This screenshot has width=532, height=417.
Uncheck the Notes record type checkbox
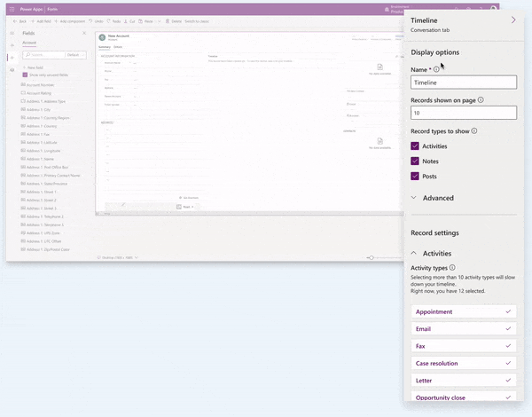pos(417,161)
